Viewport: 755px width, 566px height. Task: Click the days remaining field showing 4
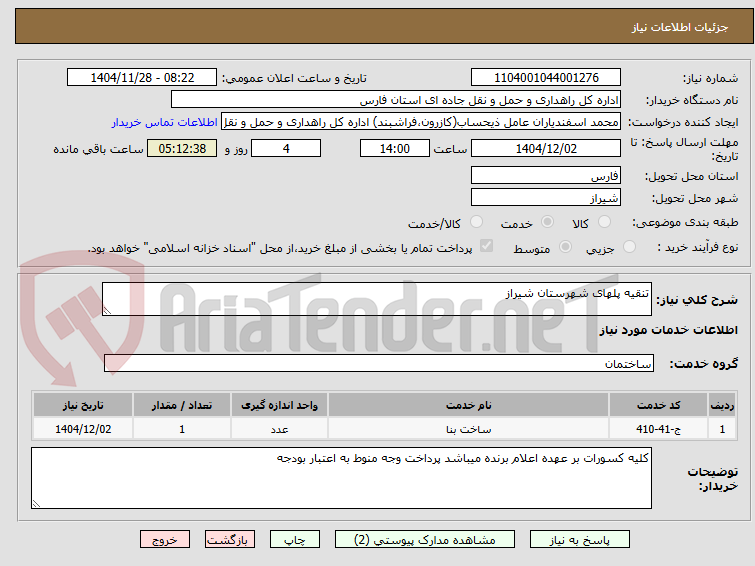click(286, 148)
